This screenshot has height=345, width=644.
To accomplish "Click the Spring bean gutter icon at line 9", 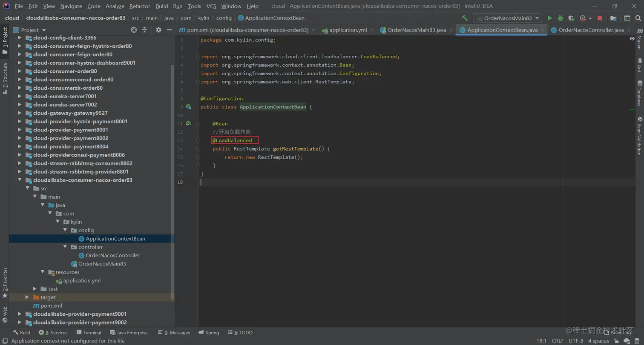I will [x=188, y=107].
